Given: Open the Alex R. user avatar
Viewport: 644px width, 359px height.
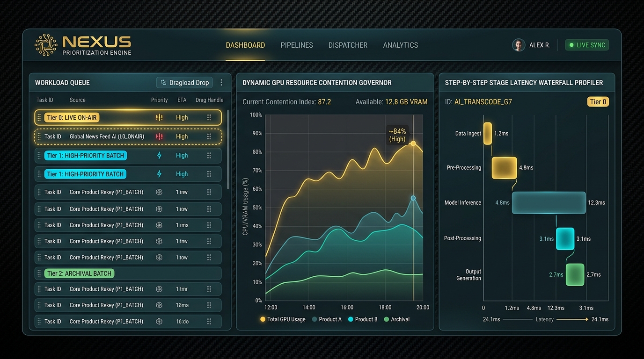Looking at the screenshot, I should tap(518, 45).
